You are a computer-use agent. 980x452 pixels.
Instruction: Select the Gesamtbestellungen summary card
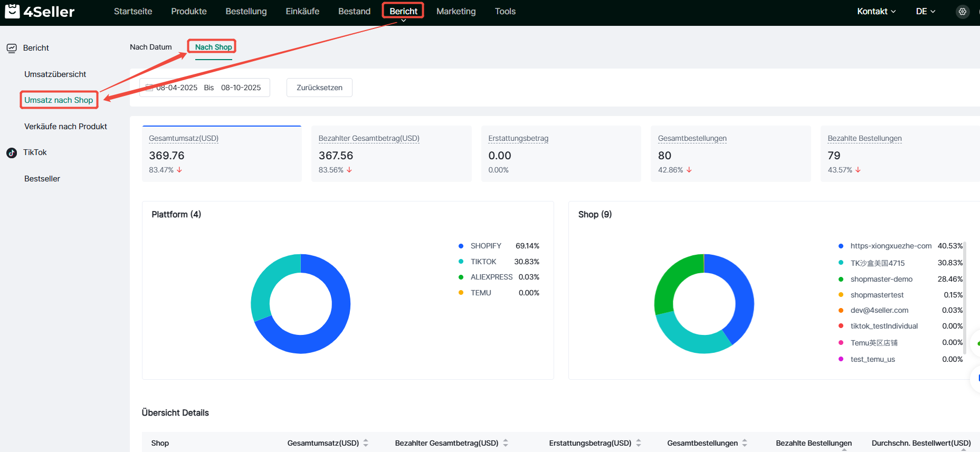[x=731, y=153]
